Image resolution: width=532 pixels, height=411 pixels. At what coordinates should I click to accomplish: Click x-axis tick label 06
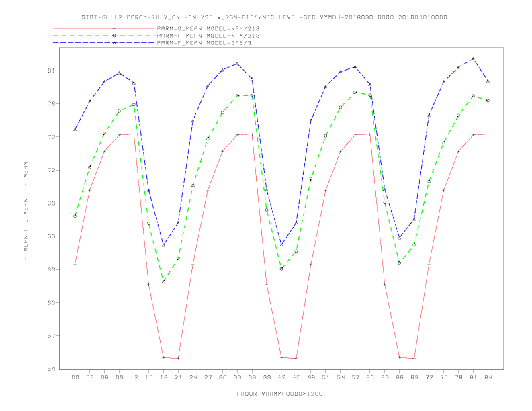point(105,377)
